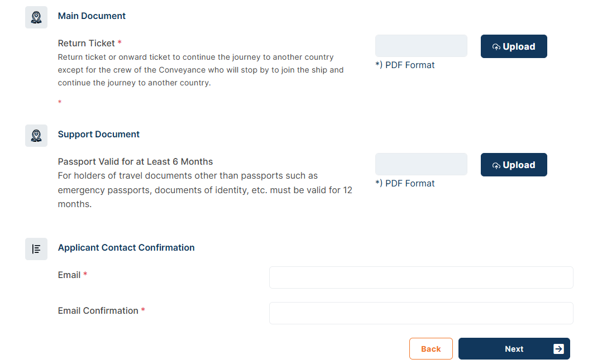
Task: Click the Main Document section stamp icon
Action: (x=36, y=17)
